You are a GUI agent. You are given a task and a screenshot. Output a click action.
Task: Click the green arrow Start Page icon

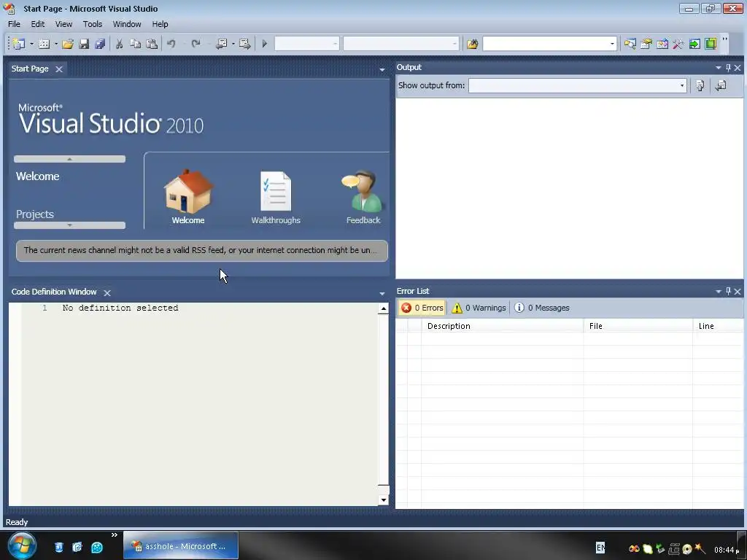[x=694, y=44]
